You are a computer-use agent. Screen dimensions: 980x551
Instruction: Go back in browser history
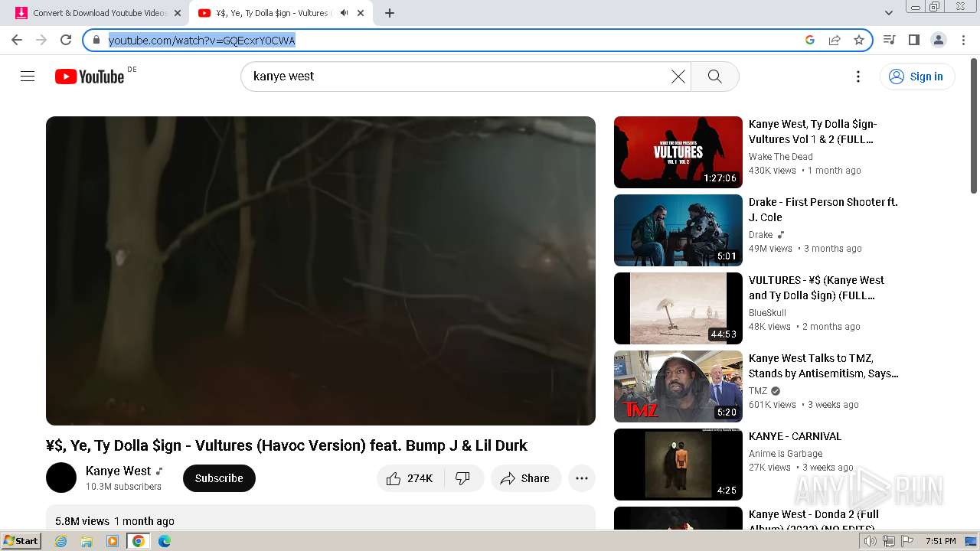point(17,40)
